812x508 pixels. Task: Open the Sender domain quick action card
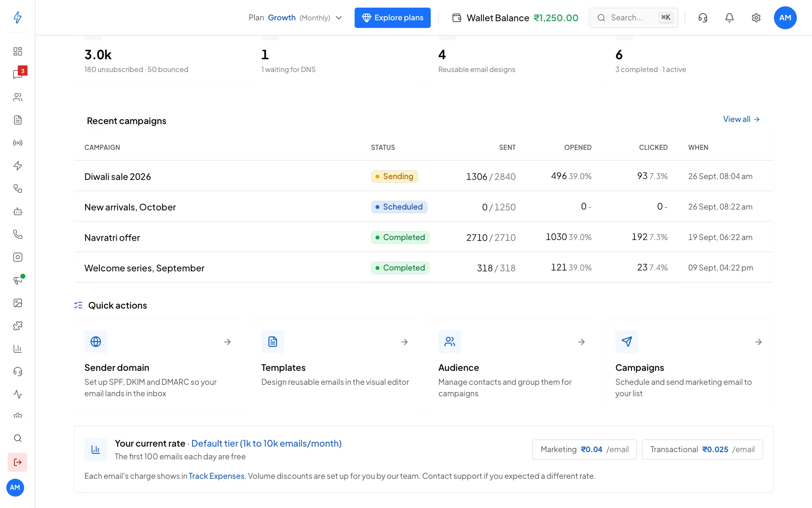[x=158, y=364]
